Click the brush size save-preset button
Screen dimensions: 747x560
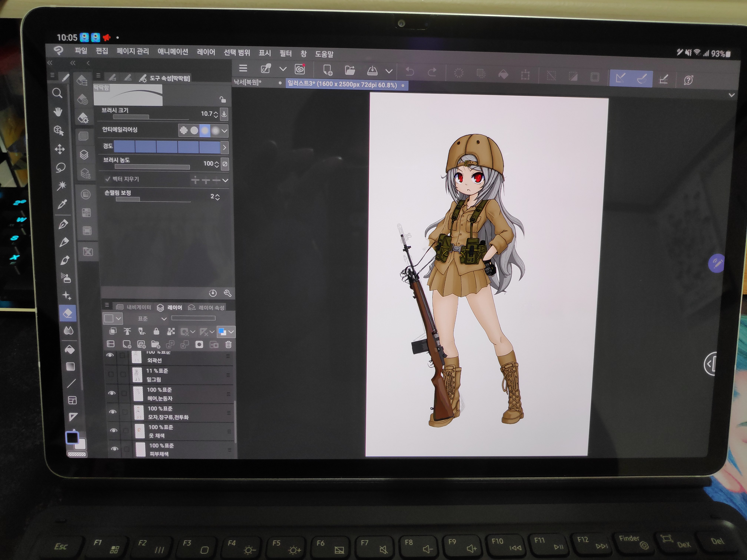tap(224, 114)
